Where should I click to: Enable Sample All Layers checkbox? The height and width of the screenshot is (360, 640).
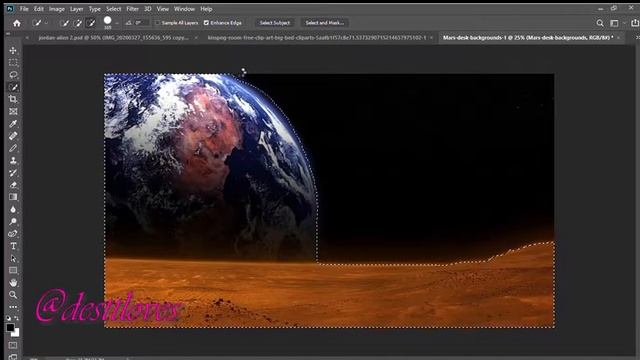click(158, 23)
